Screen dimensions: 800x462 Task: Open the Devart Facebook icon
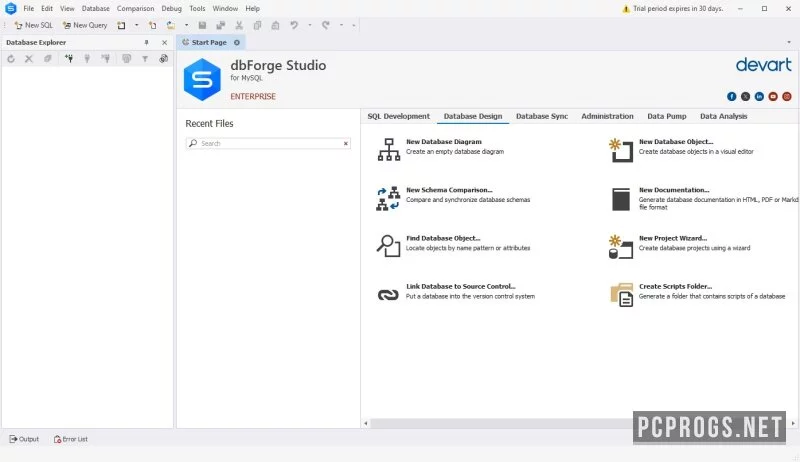click(x=732, y=96)
